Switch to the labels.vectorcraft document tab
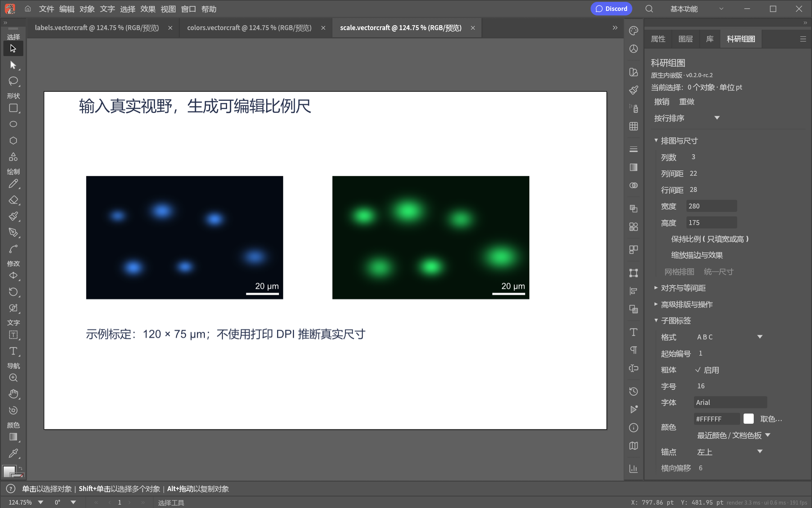This screenshot has width=812, height=508. click(x=97, y=28)
